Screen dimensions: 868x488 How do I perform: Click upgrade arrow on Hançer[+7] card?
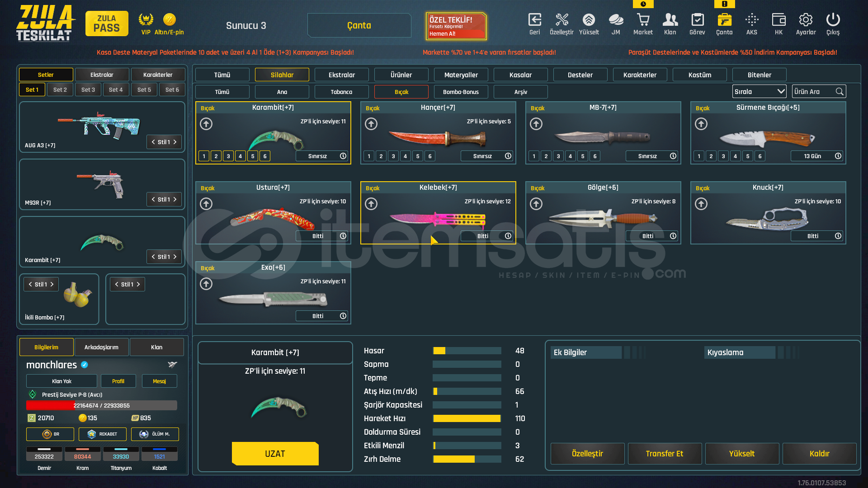371,124
